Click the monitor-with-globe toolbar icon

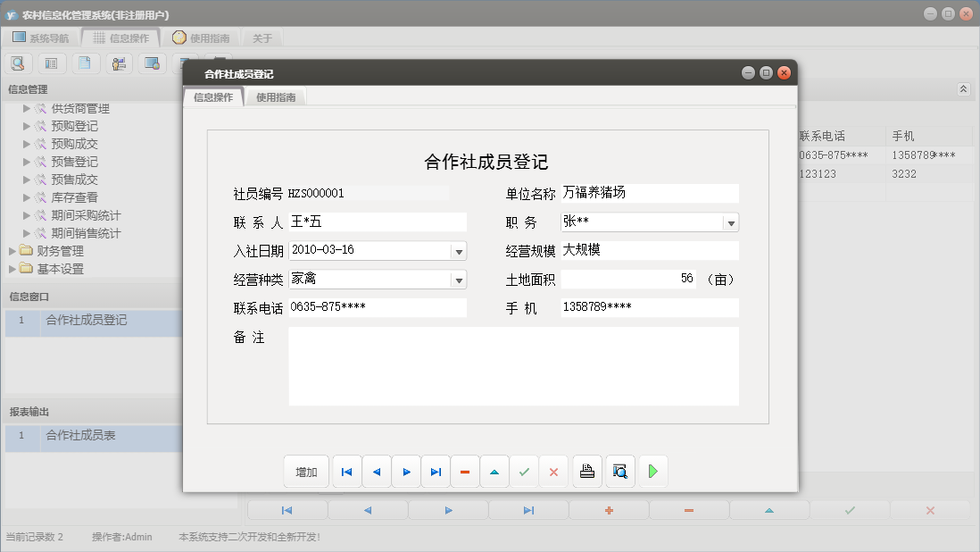[152, 63]
